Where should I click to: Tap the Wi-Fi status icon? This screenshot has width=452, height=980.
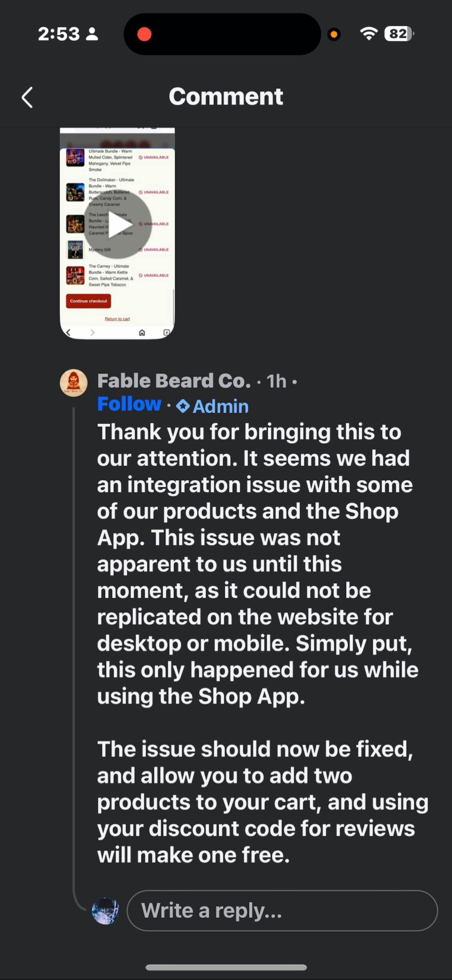369,34
